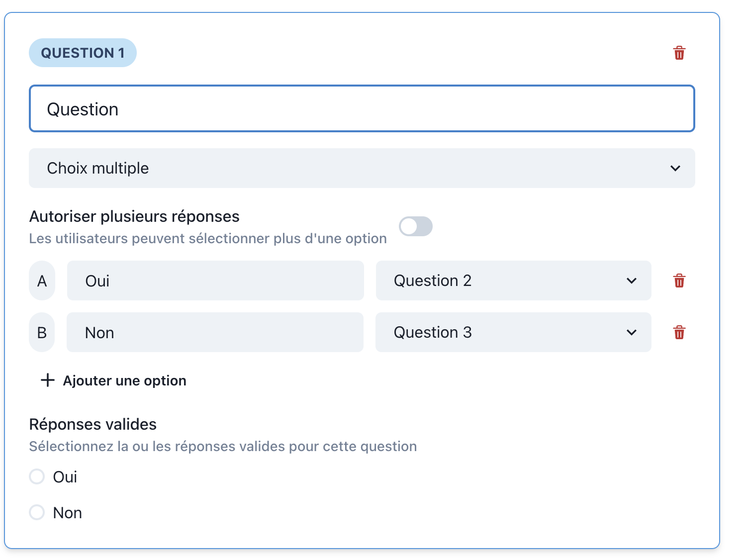Image resolution: width=744 pixels, height=560 pixels.
Task: Select the Oui radio as valid answer
Action: pos(37,476)
